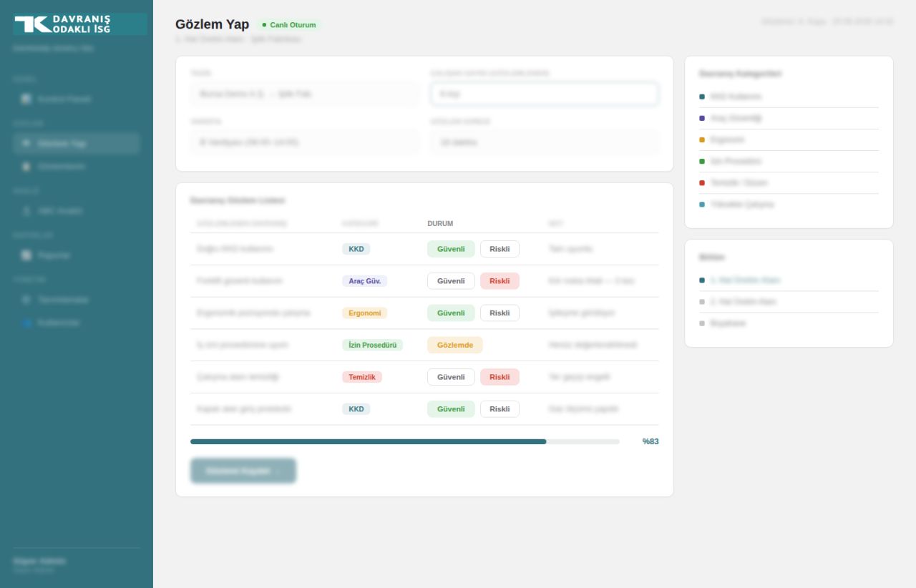Click the purple category color swatch
Screen dimensions: 916x588
702,118
